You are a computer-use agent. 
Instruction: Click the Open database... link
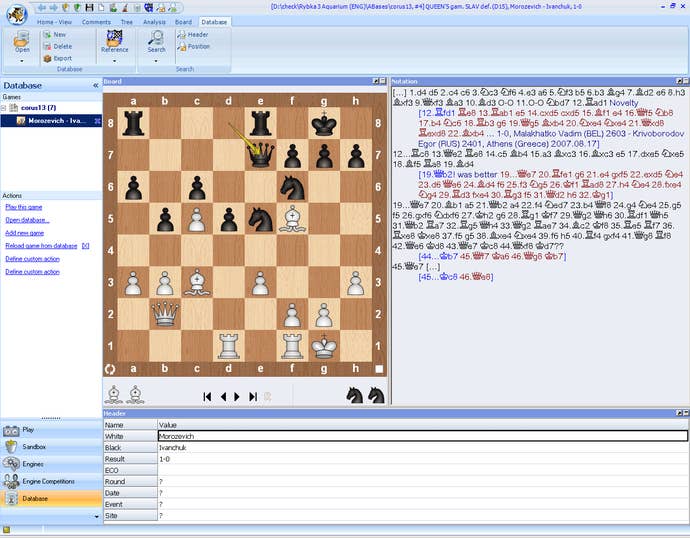[x=27, y=220]
